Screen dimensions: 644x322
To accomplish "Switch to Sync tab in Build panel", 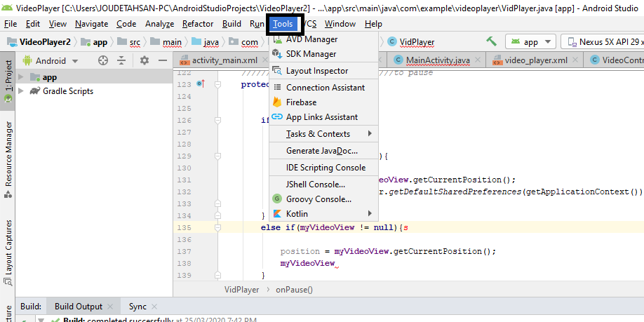I will pyautogui.click(x=137, y=307).
